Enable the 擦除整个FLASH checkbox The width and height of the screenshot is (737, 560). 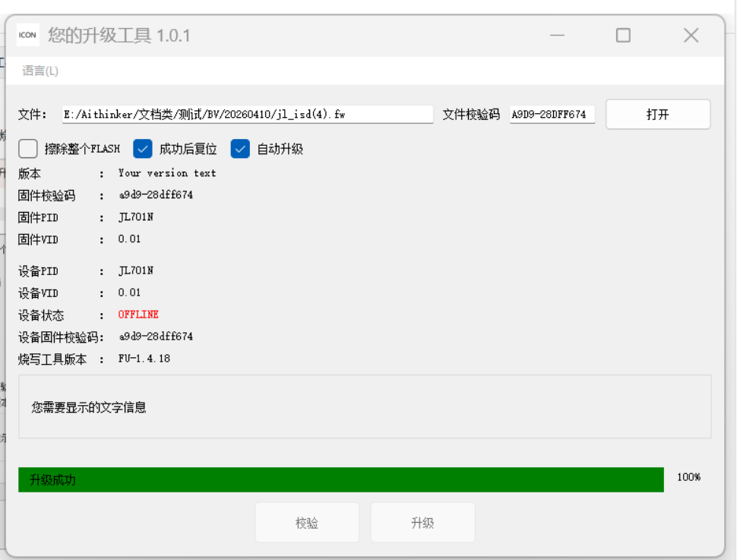[x=28, y=149]
